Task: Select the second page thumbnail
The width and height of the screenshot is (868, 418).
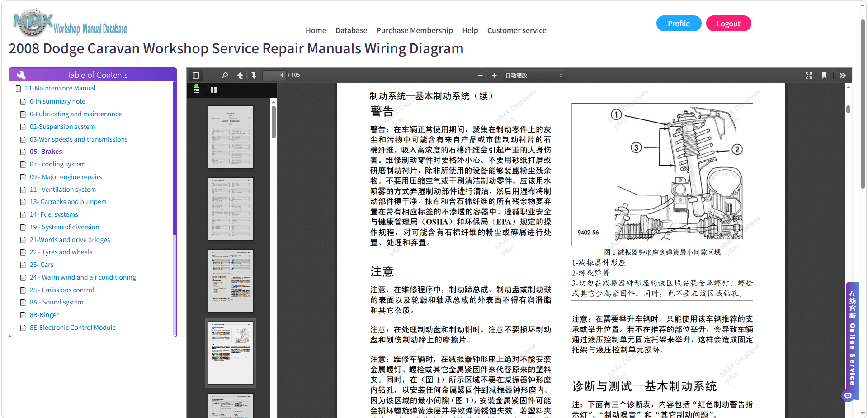Action: 231,209
